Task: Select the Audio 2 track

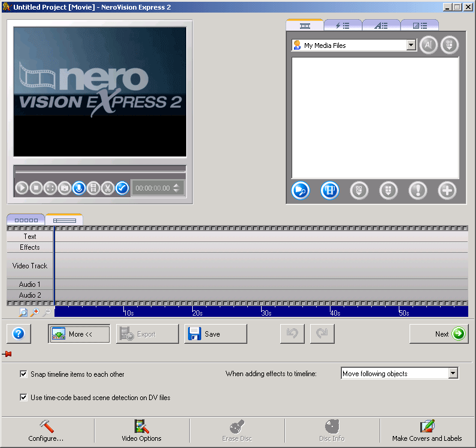Action: 237,295
